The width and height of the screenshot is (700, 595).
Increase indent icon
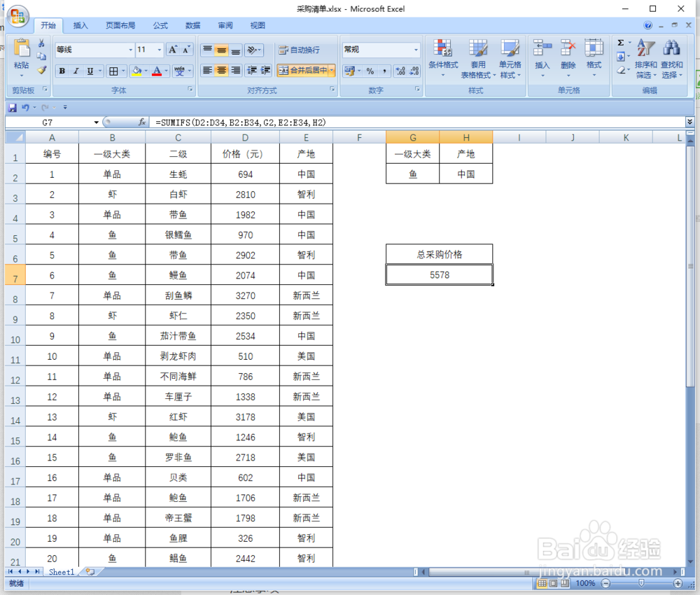coord(265,70)
